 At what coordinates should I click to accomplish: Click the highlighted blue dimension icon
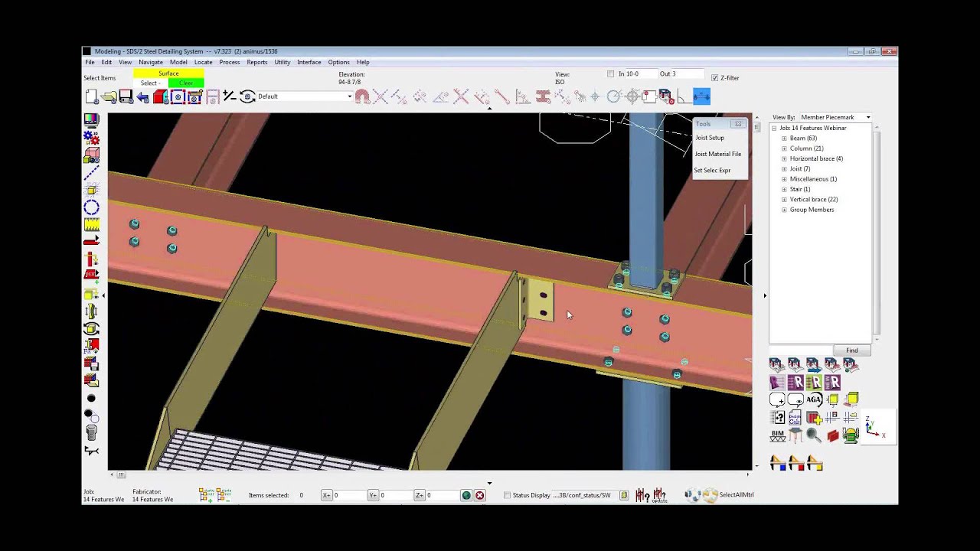(702, 96)
